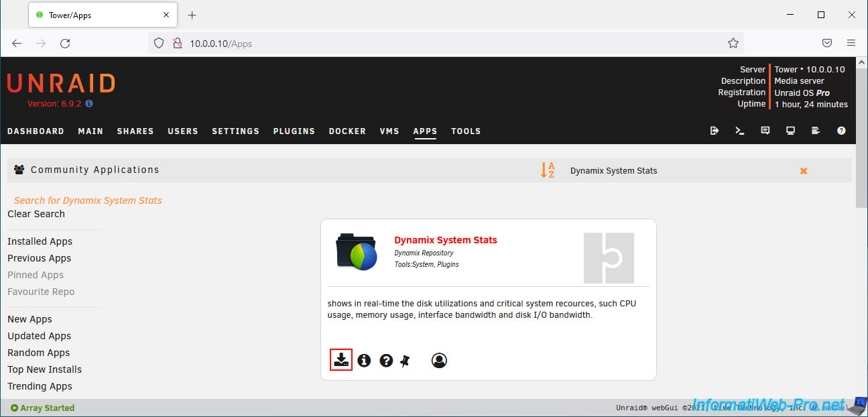Screen dimensions: 868x417
Task: Click the Installed Apps link
Action: [x=40, y=241]
